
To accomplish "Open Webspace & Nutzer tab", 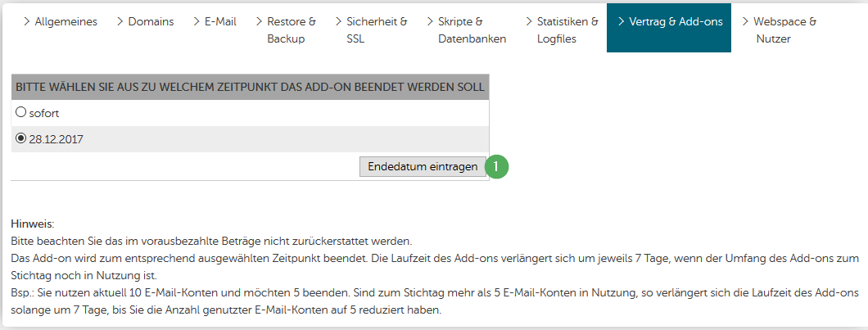I will click(x=780, y=30).
